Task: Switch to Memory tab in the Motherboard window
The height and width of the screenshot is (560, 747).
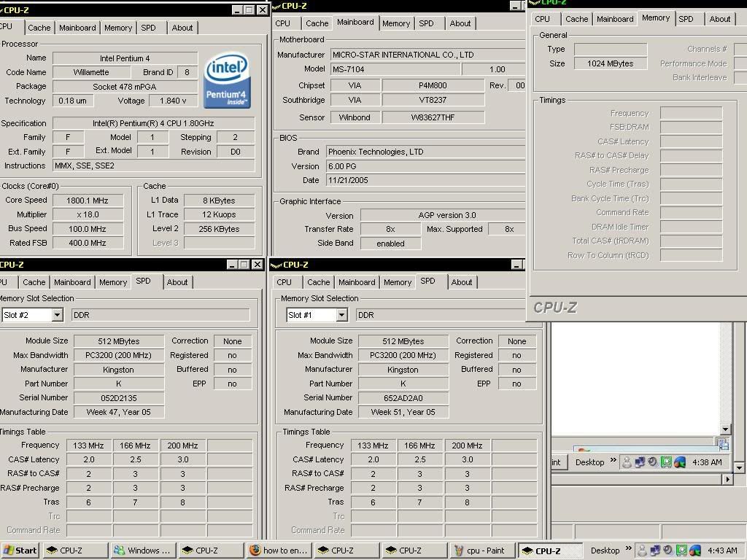Action: click(396, 23)
